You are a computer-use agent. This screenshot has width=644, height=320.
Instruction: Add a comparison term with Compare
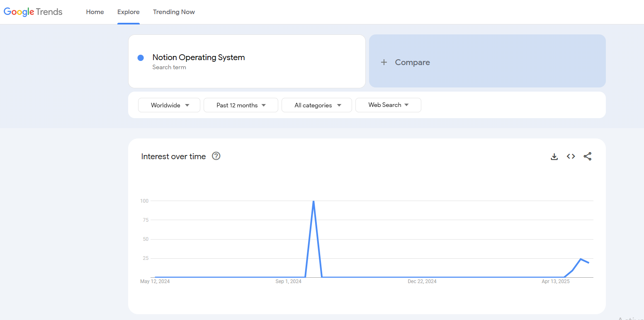487,61
